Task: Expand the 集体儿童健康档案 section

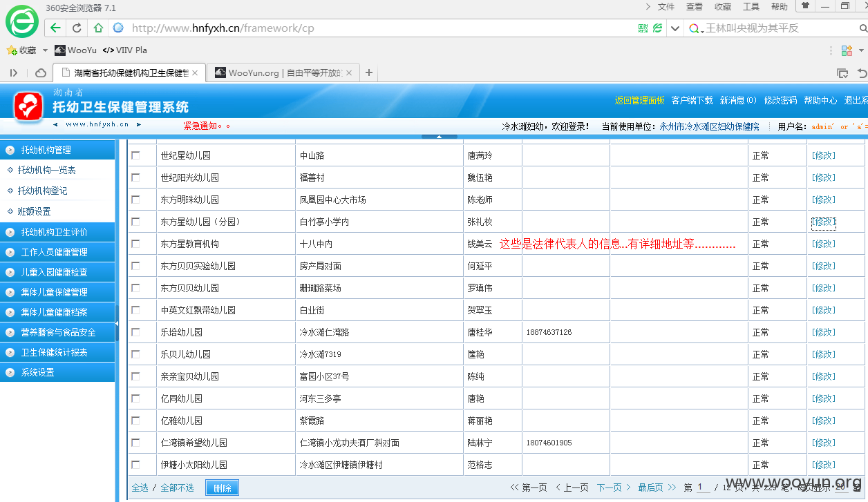Action: pos(57,312)
